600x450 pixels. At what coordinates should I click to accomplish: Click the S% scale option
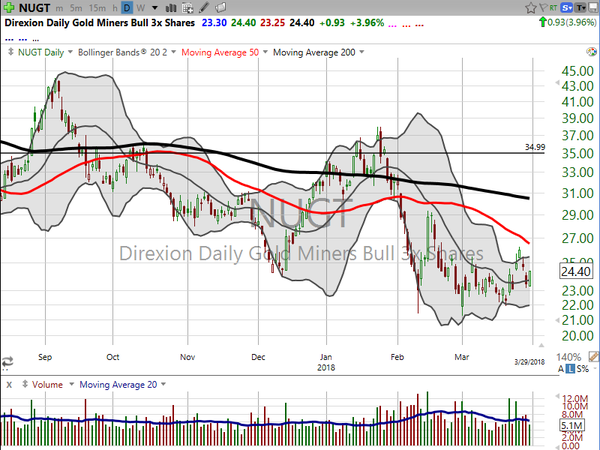pos(582,369)
